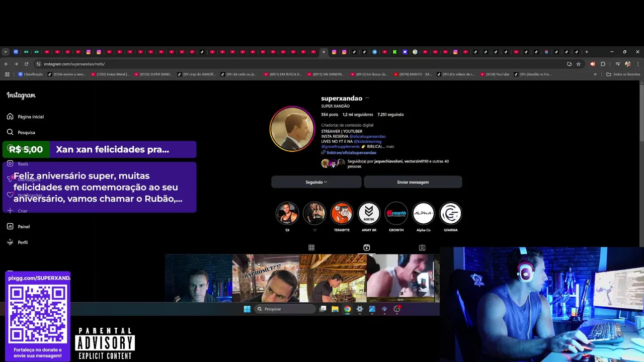
Task: Go back in the browser
Action: [x=6, y=64]
